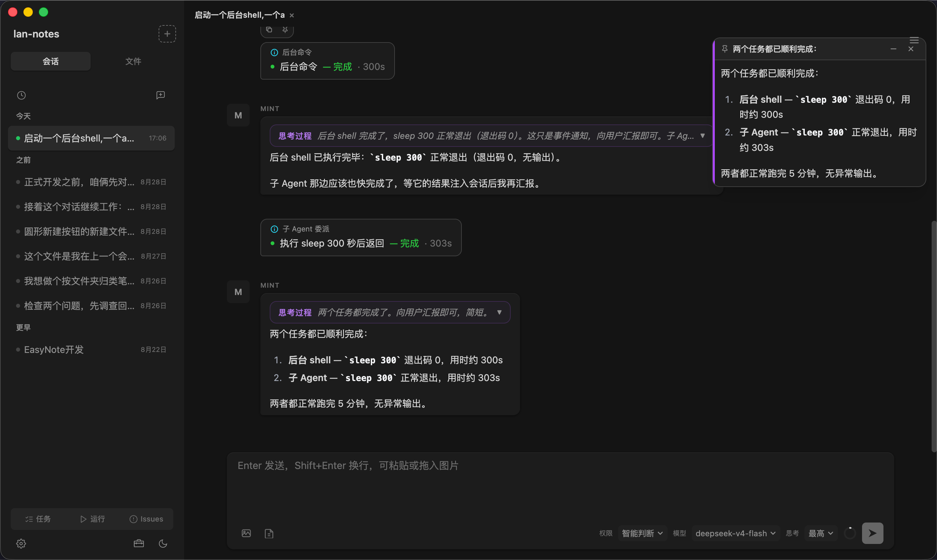Open the 运行 panel tab
Viewport: 937px width, 560px height.
click(92, 519)
